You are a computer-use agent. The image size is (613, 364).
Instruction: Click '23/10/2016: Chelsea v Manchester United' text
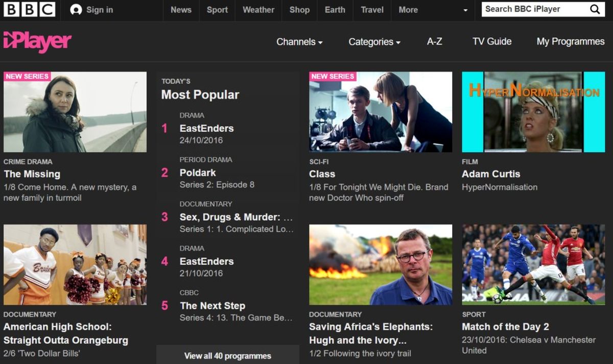(529, 345)
